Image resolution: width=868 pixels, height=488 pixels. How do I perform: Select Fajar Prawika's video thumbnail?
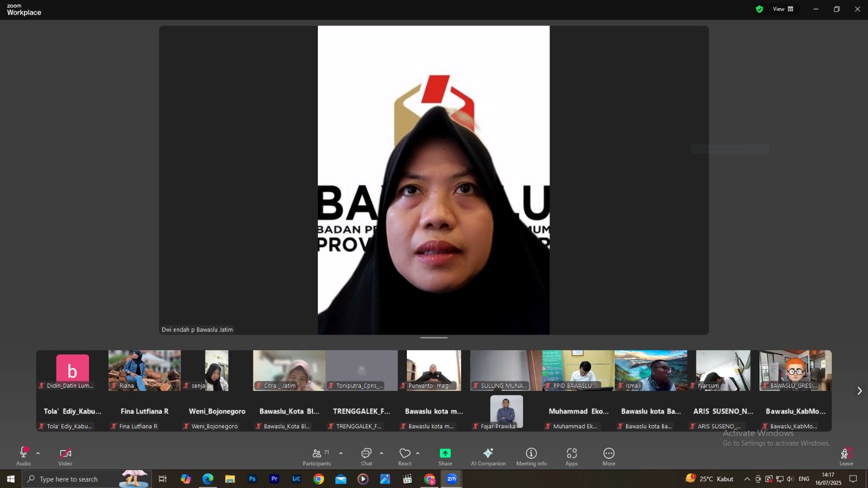[506, 411]
